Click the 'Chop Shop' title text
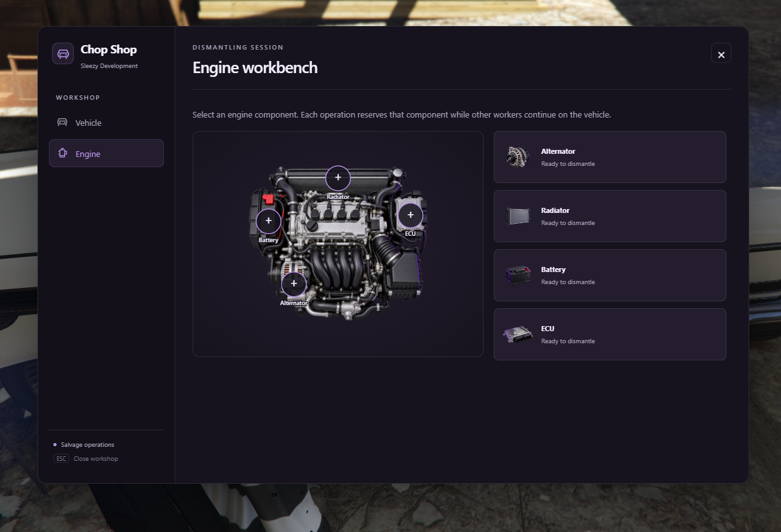 (x=109, y=50)
